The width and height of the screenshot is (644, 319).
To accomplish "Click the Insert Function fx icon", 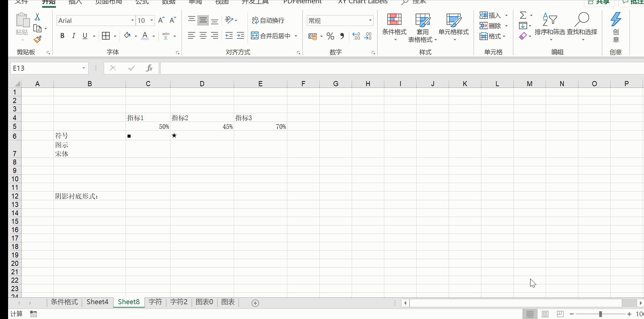I will pyautogui.click(x=149, y=68).
